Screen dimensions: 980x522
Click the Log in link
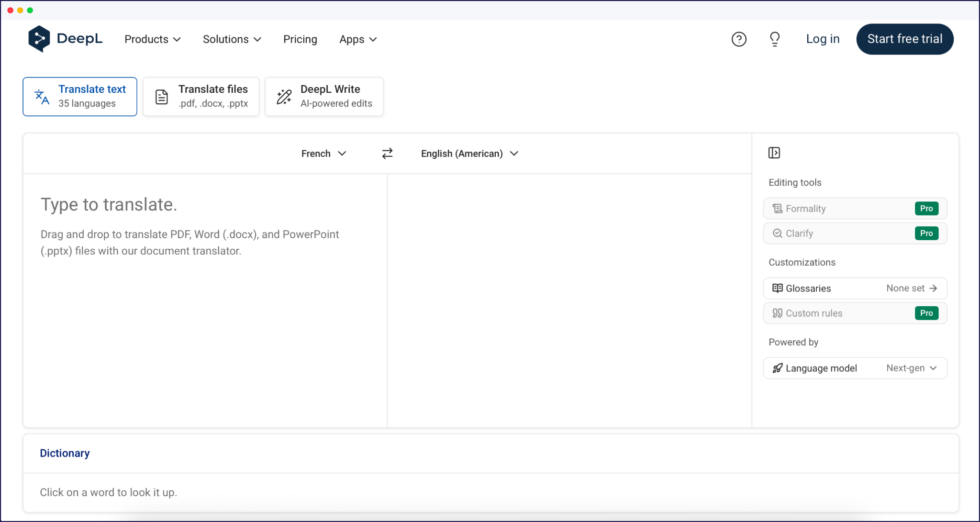pos(823,39)
